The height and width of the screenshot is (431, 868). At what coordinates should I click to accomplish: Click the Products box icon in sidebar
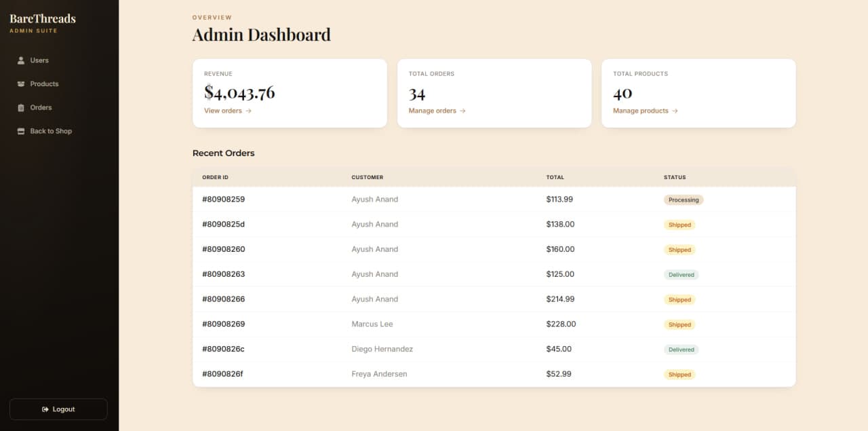(x=21, y=84)
